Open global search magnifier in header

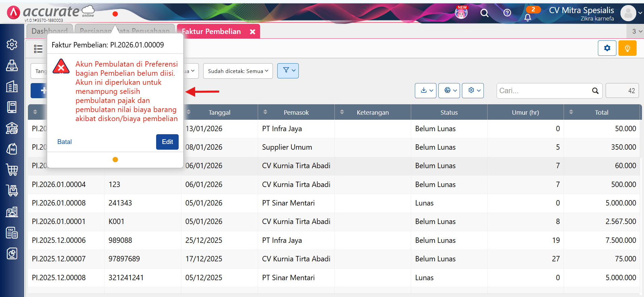[484, 13]
